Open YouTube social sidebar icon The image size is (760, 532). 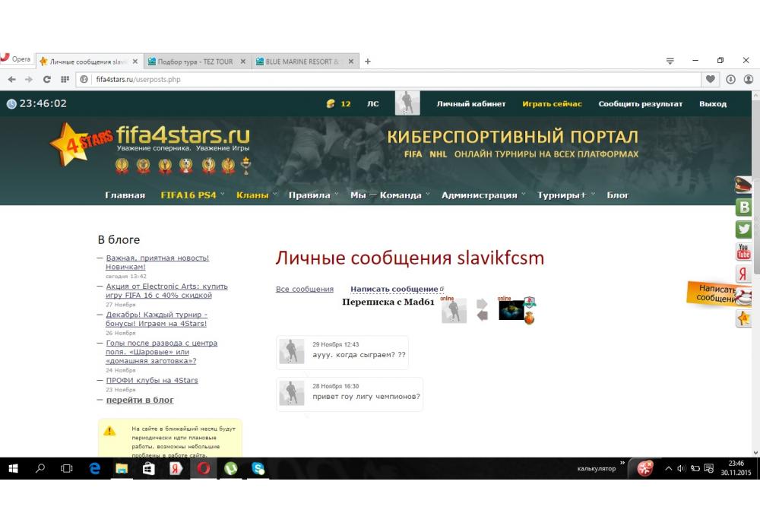(743, 252)
